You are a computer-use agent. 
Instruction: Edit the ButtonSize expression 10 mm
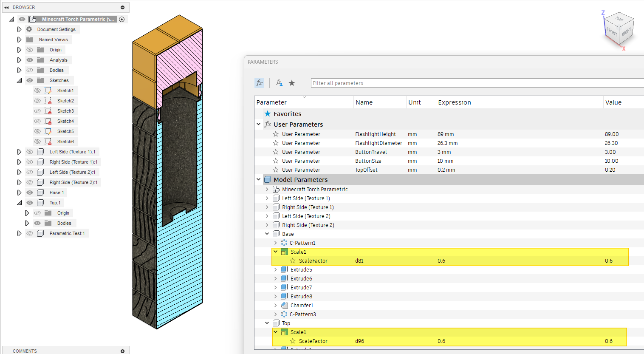pyautogui.click(x=445, y=161)
